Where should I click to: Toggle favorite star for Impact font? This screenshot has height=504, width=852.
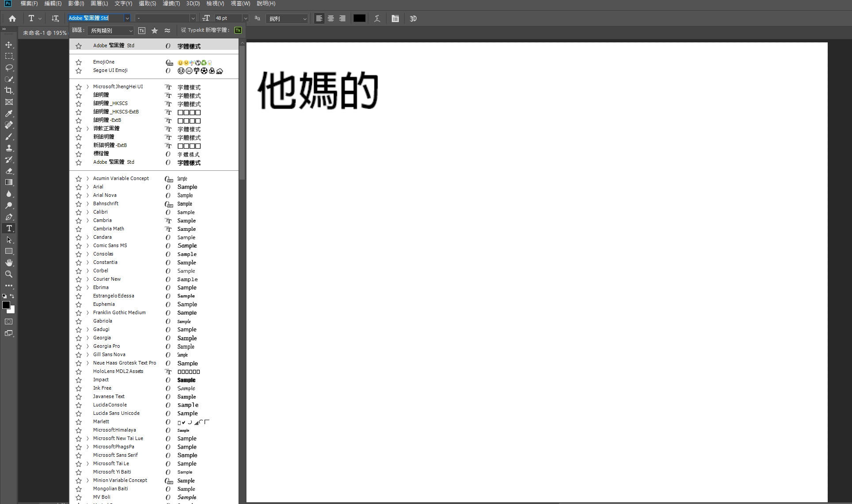point(79,380)
